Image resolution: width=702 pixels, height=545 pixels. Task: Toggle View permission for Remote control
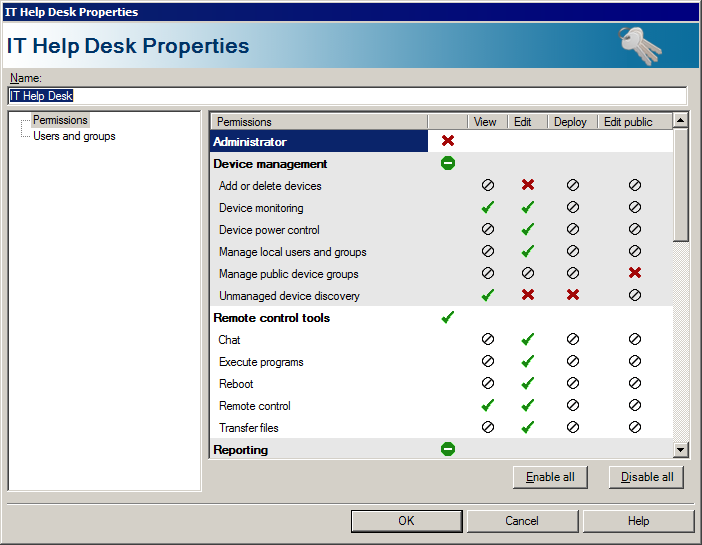click(488, 406)
